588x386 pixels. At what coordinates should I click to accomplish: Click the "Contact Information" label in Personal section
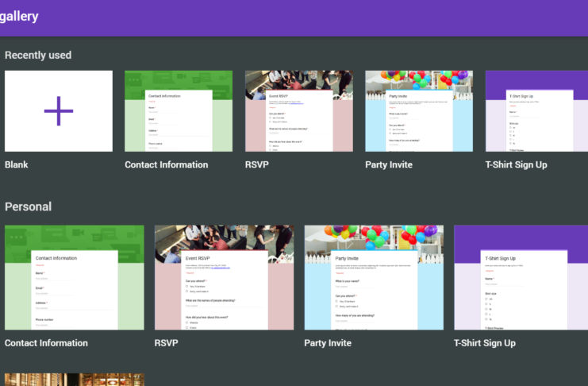46,343
